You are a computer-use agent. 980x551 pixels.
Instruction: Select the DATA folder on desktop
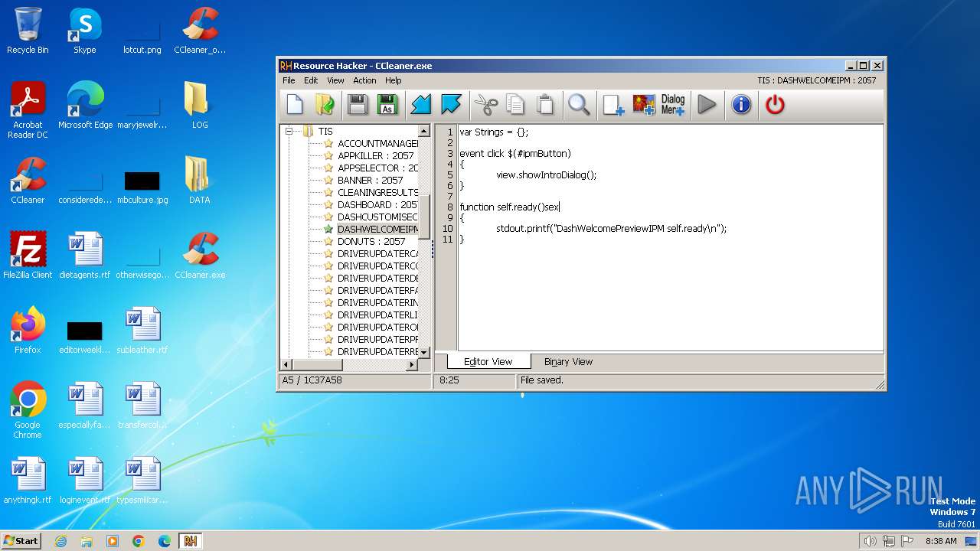tap(199, 181)
